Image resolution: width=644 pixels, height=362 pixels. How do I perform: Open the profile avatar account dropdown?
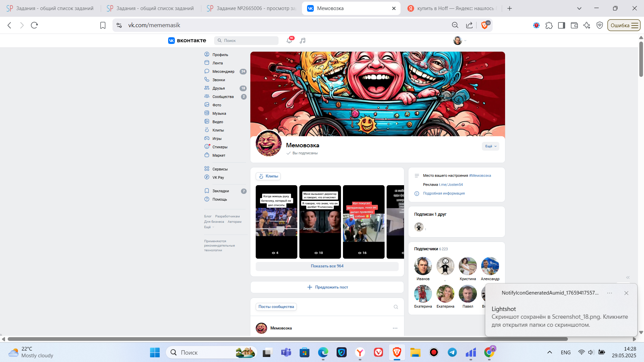460,41
